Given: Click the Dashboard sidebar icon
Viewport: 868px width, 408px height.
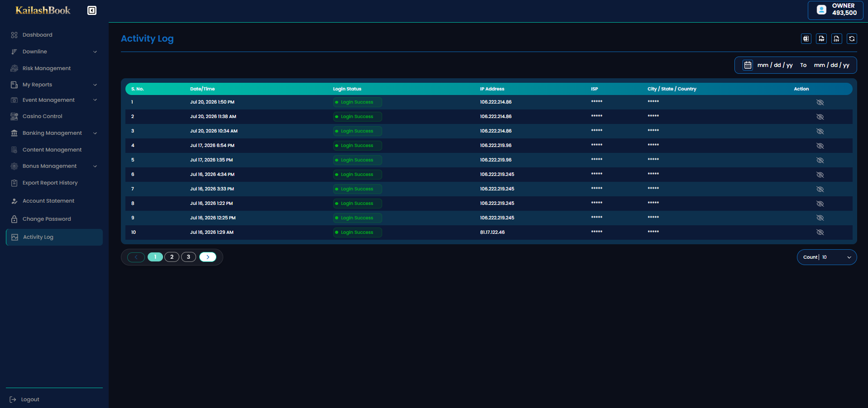Looking at the screenshot, I should click(14, 35).
